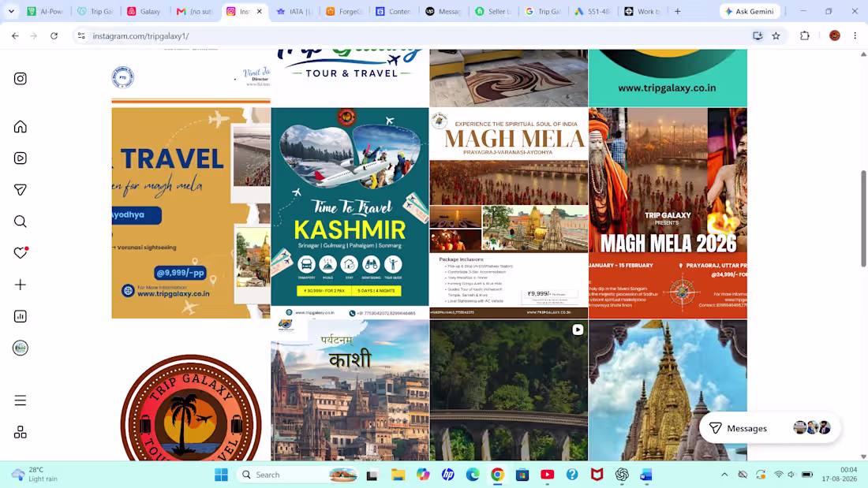This screenshot has width=868, height=488.
Task: Go to Instagram Home feed icon
Action: (x=21, y=127)
